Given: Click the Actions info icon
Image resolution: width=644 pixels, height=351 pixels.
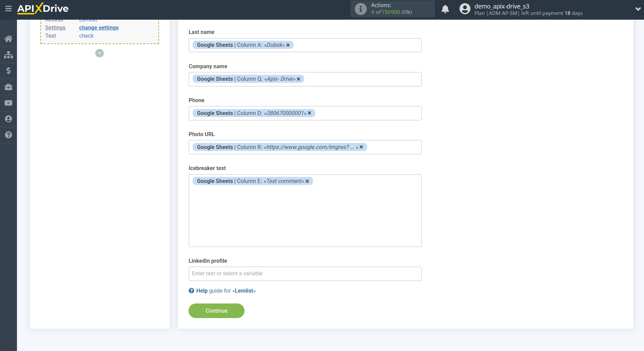Looking at the screenshot, I should 360,9.
